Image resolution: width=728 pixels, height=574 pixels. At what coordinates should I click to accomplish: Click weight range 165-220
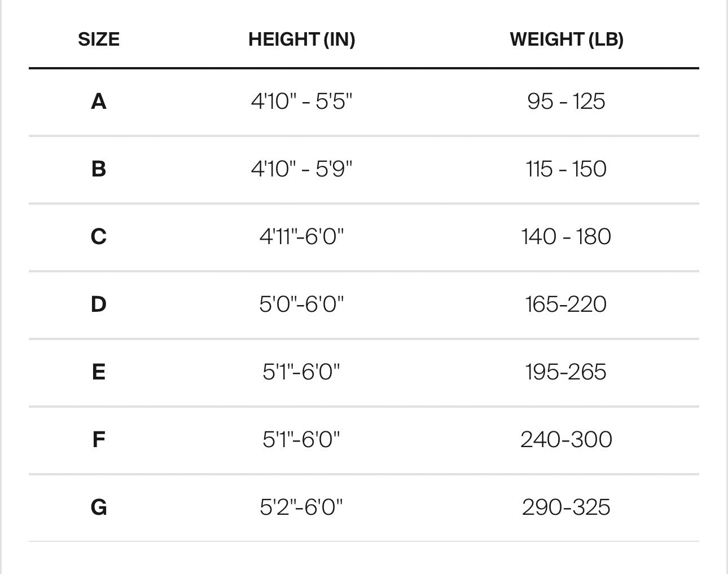[567, 304]
